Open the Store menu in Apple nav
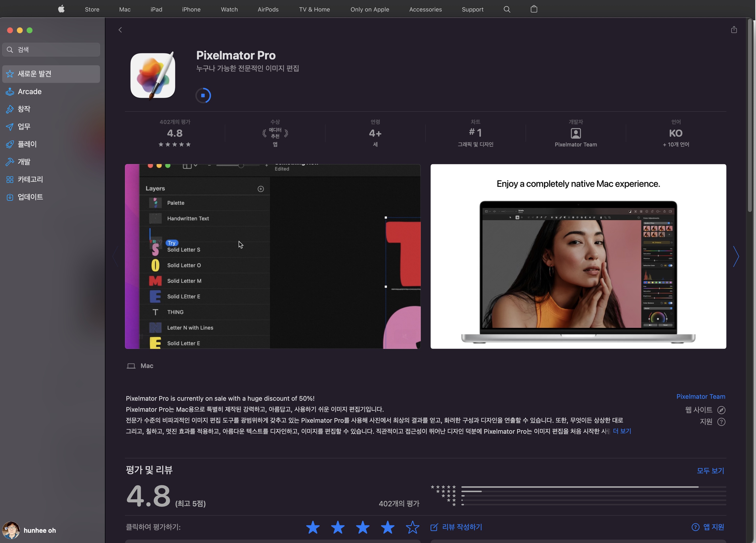The width and height of the screenshot is (756, 543). coord(92,9)
